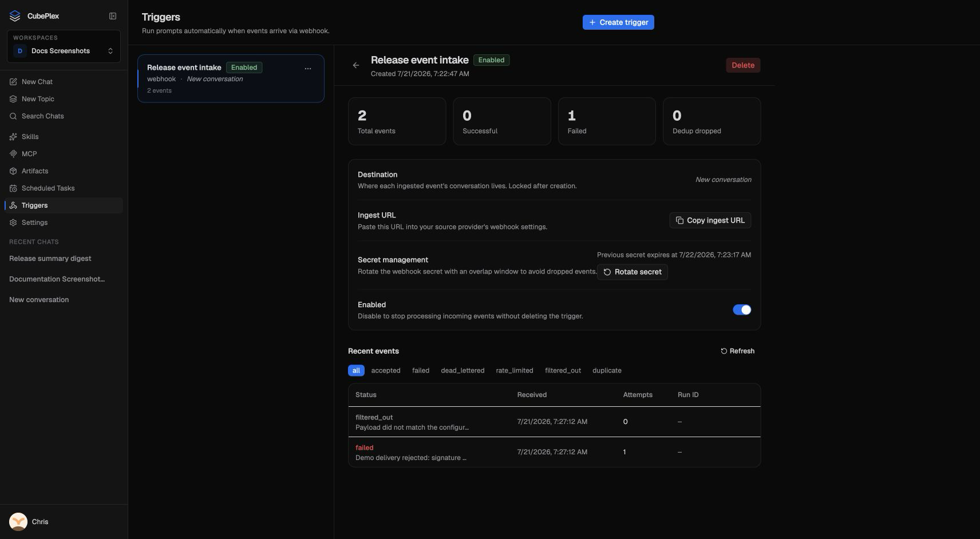Filter events by failed
The height and width of the screenshot is (539, 980).
[421, 371]
